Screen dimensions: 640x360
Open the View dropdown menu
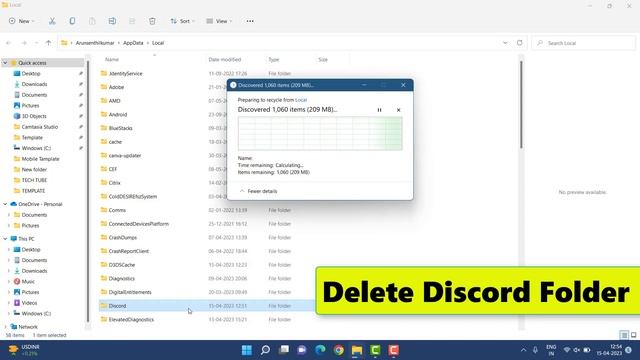(x=219, y=21)
